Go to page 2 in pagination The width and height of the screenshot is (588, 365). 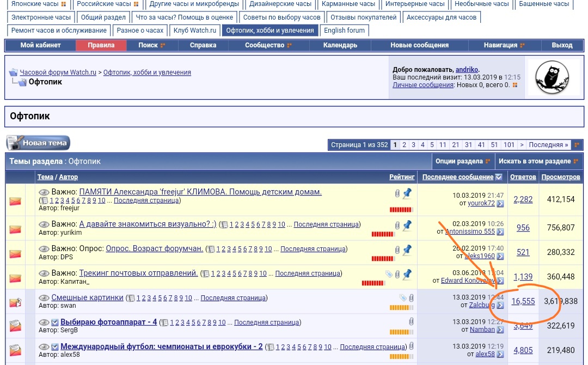(x=404, y=145)
